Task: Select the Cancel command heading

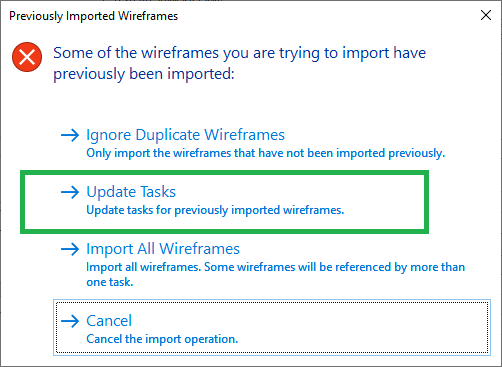Action: 109,321
